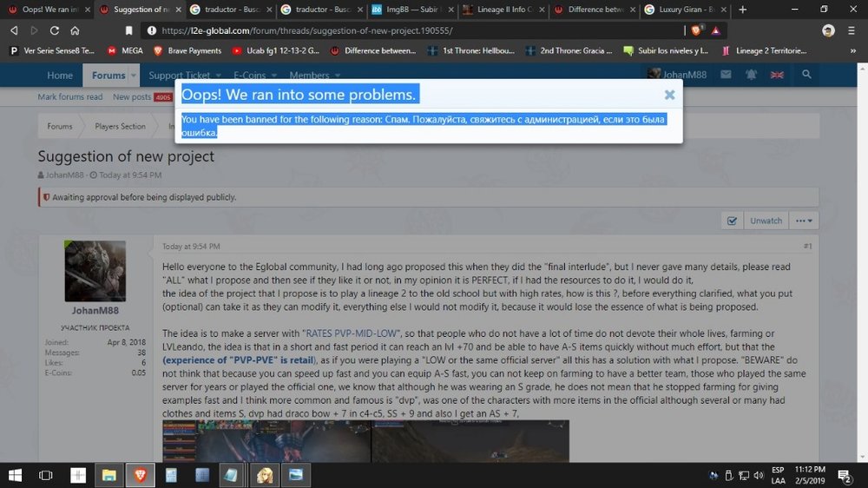This screenshot has height=488, width=868.
Task: Open the Home navigation item
Action: pos(60,76)
